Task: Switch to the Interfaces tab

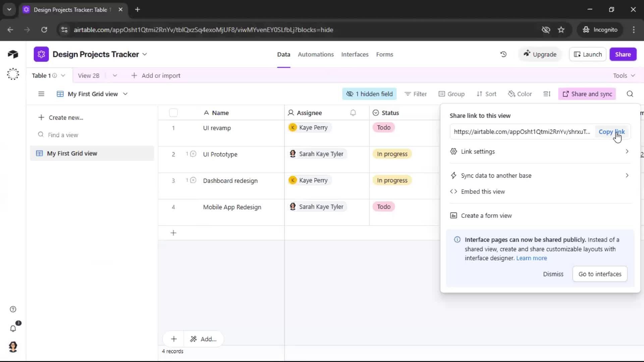Action: point(355,54)
